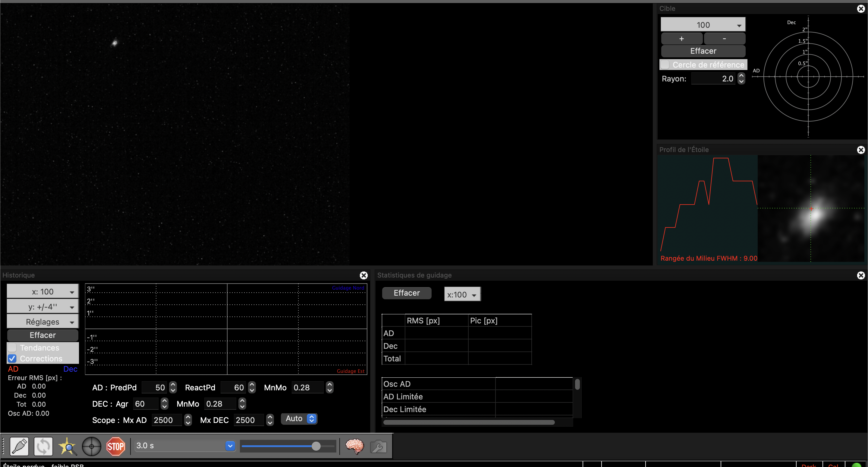Uncheck the Corrections checkbox

click(12, 358)
